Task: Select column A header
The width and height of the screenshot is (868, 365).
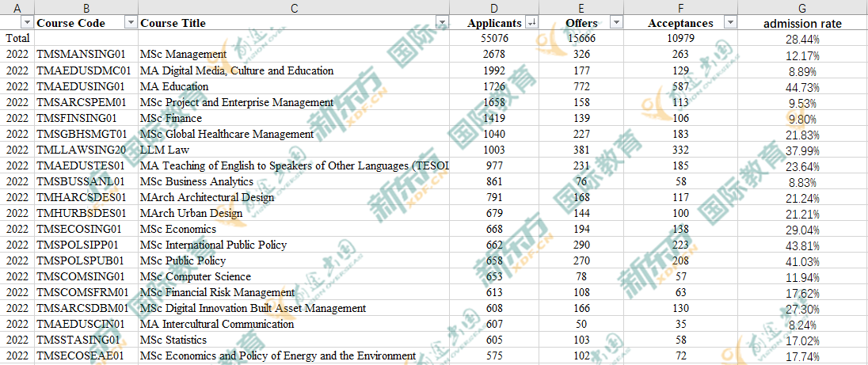Action: 17,8
